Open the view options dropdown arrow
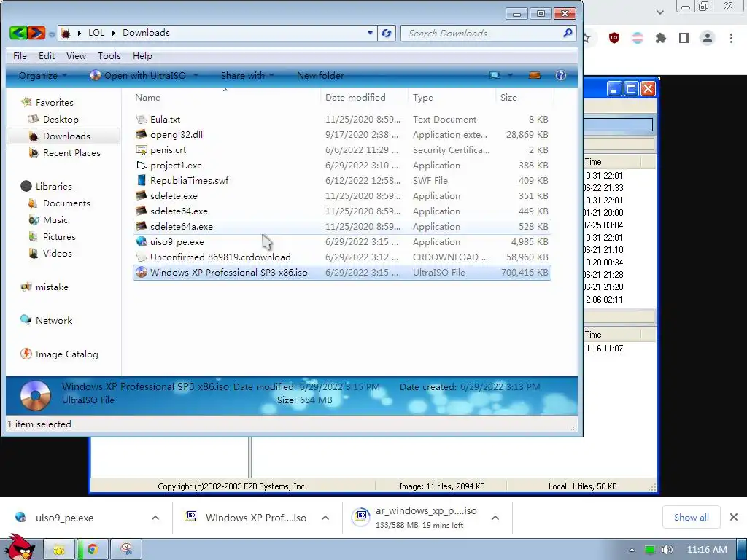747x560 pixels. click(510, 75)
